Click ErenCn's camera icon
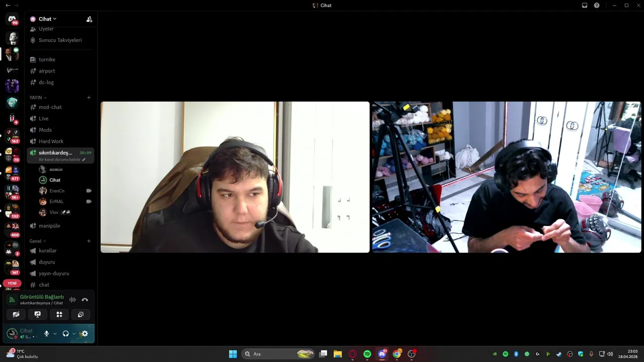644x362 pixels. [x=89, y=191]
